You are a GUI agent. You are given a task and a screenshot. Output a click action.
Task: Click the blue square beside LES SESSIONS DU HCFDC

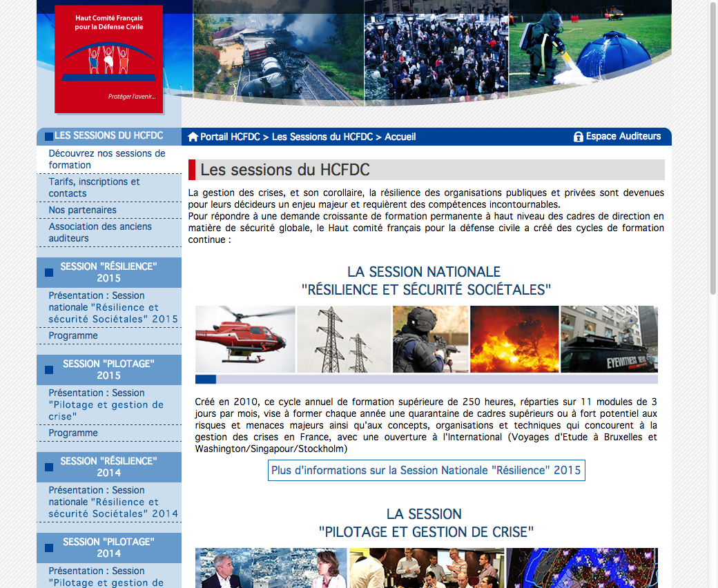[x=49, y=137]
